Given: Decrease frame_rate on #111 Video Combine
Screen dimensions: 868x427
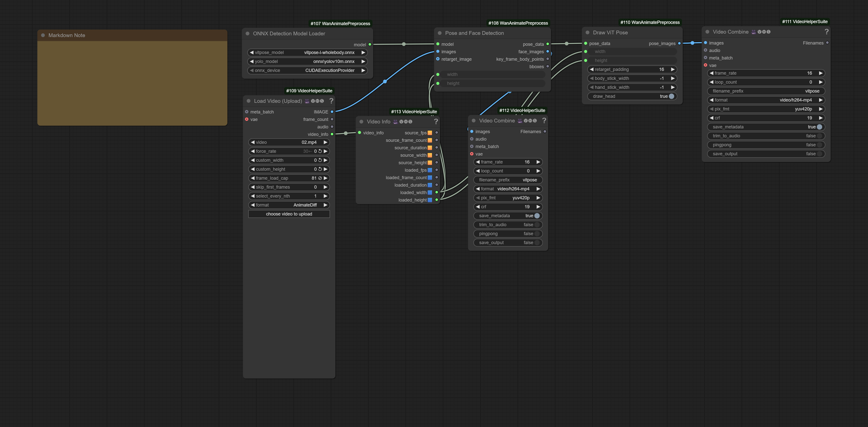Looking at the screenshot, I should point(711,73).
